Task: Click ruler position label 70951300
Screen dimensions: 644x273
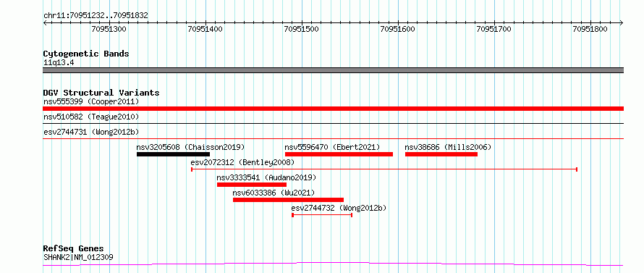Action: [109, 29]
